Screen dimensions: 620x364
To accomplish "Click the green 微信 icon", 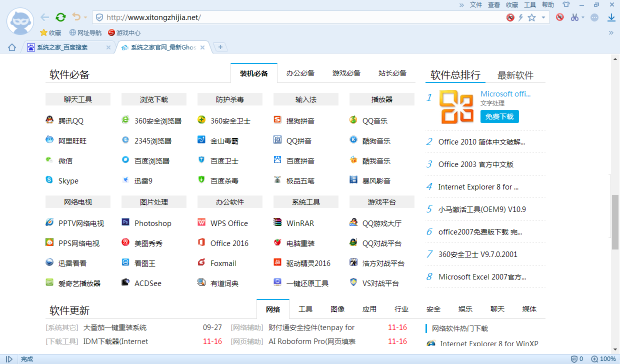I will (x=49, y=160).
